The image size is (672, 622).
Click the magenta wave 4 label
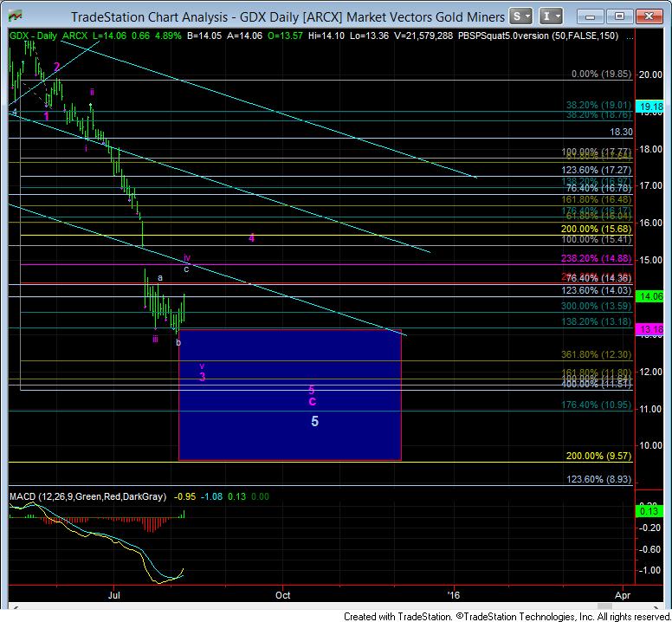pos(252,238)
